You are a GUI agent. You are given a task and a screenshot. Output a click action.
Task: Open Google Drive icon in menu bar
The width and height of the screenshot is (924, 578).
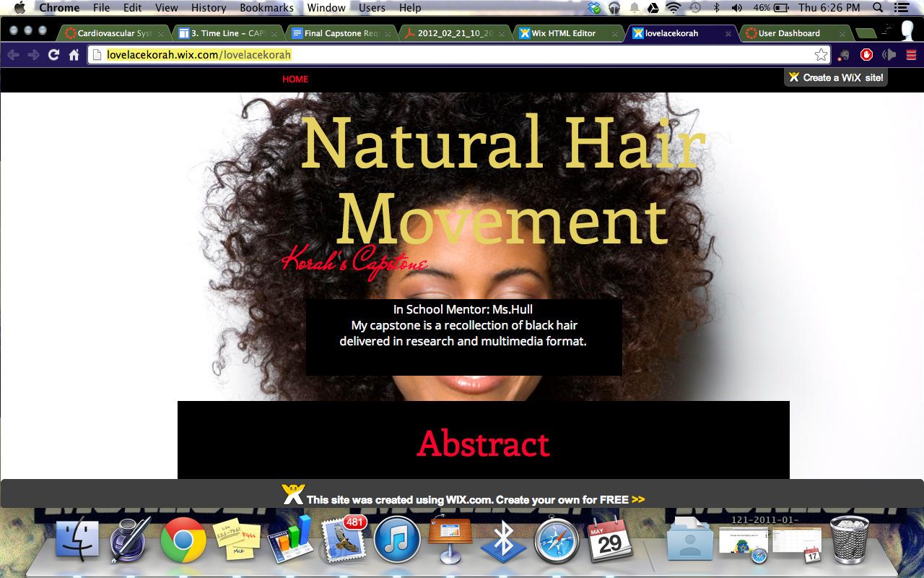click(653, 8)
